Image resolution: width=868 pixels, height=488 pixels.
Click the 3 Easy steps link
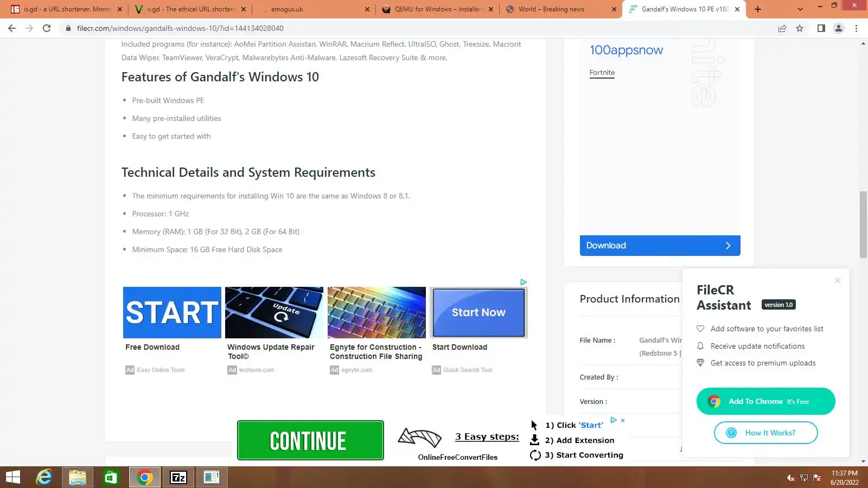[487, 436]
